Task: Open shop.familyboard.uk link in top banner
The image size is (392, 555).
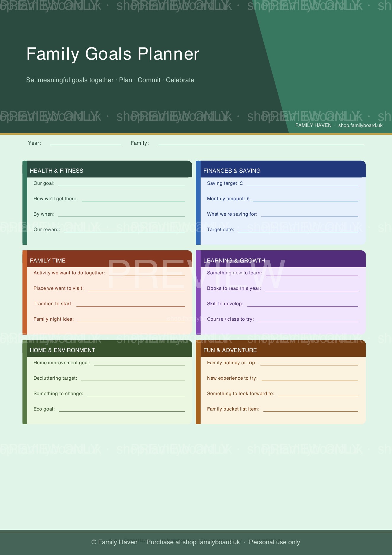Action: coord(360,125)
